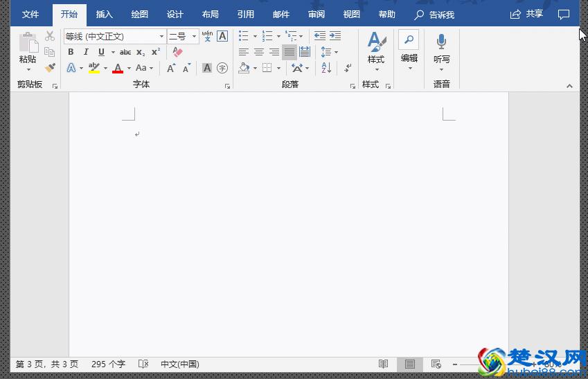Toggle Justify alignment
The image size is (588, 379).
(289, 52)
